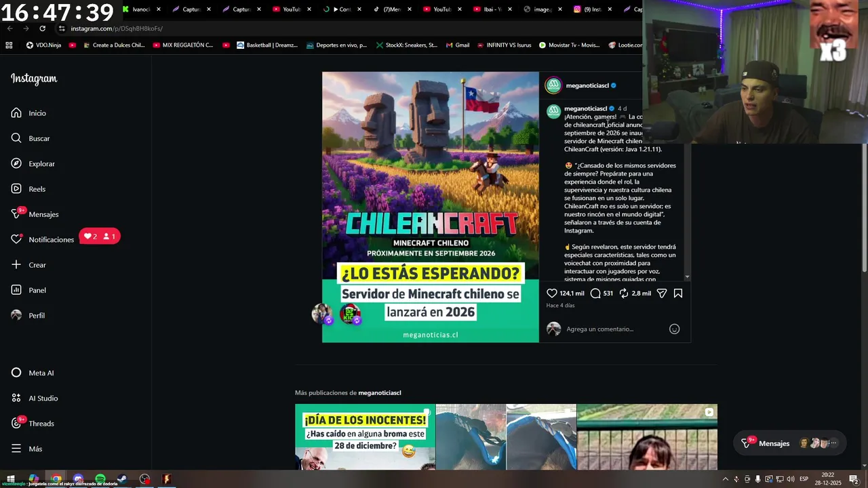868x488 pixels.
Task: Repost the post with 2,8 mil
Action: click(624, 293)
